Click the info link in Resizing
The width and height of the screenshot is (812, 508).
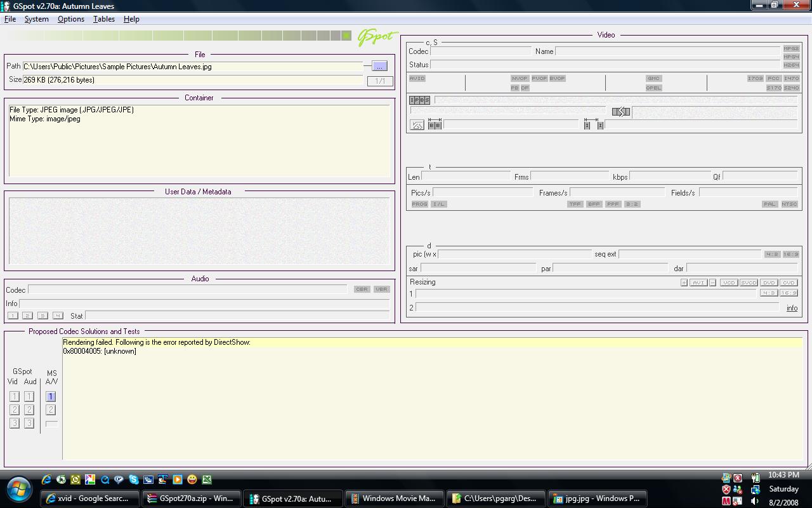(792, 308)
